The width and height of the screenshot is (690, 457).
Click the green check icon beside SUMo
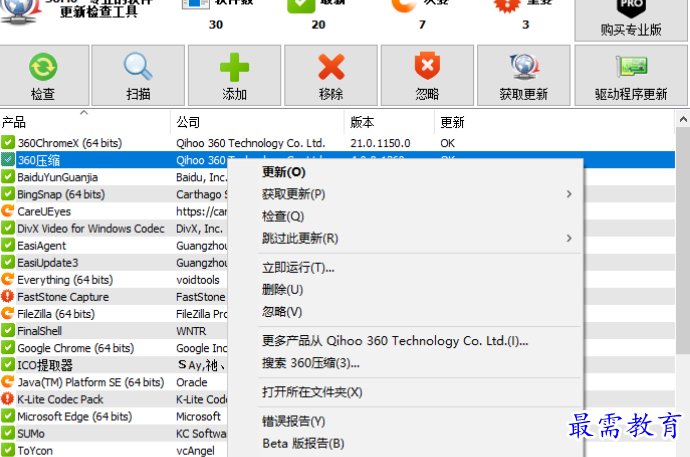7,433
